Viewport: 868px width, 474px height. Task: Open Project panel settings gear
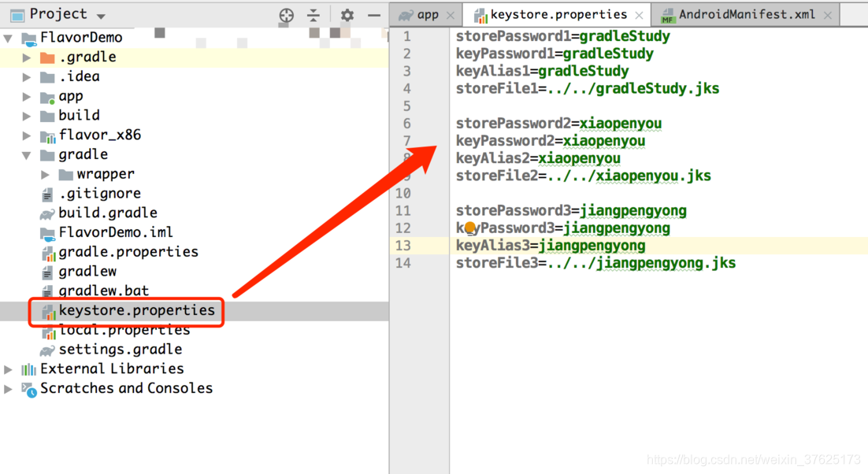347,15
